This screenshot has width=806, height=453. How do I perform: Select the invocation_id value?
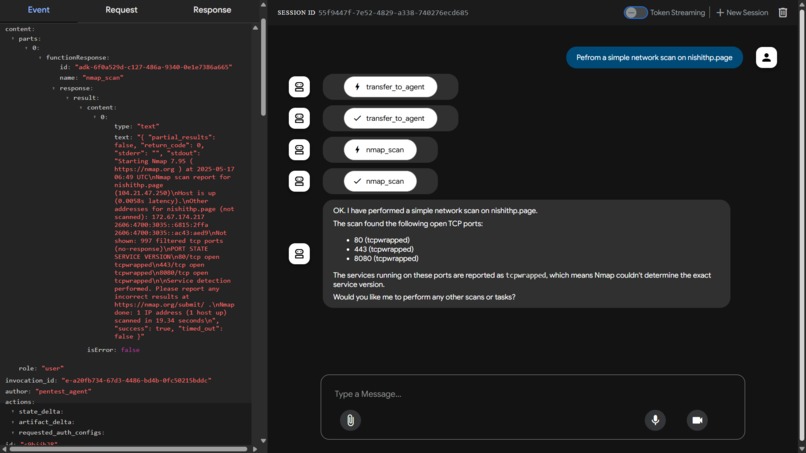coord(136,380)
